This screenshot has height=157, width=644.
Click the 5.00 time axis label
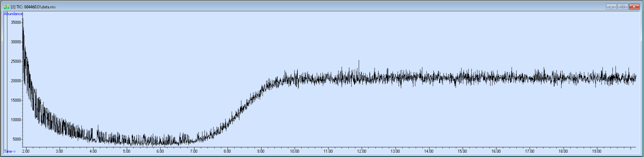tap(127, 152)
